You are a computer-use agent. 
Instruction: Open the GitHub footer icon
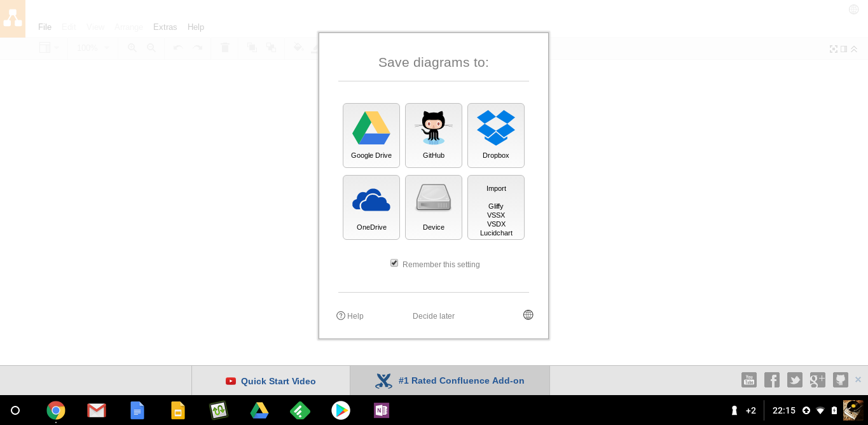841,380
